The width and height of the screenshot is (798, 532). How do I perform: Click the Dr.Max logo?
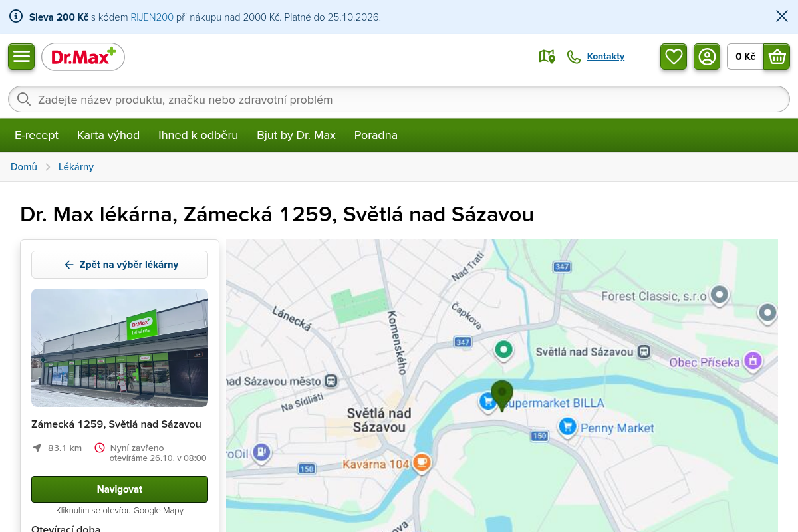(83, 57)
